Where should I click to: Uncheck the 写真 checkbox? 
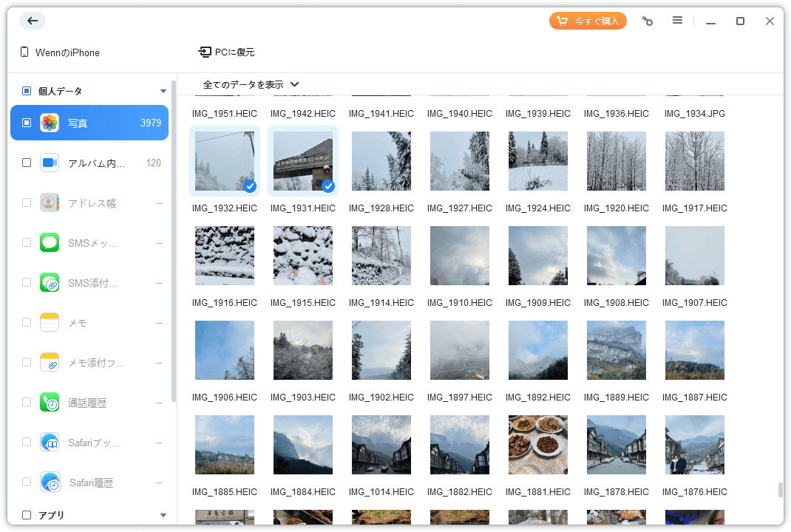point(27,123)
